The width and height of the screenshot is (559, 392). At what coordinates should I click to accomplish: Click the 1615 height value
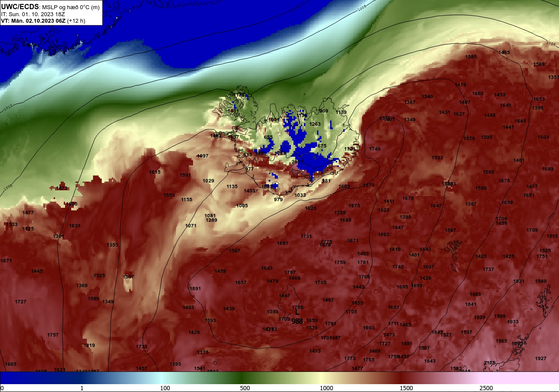155,172
